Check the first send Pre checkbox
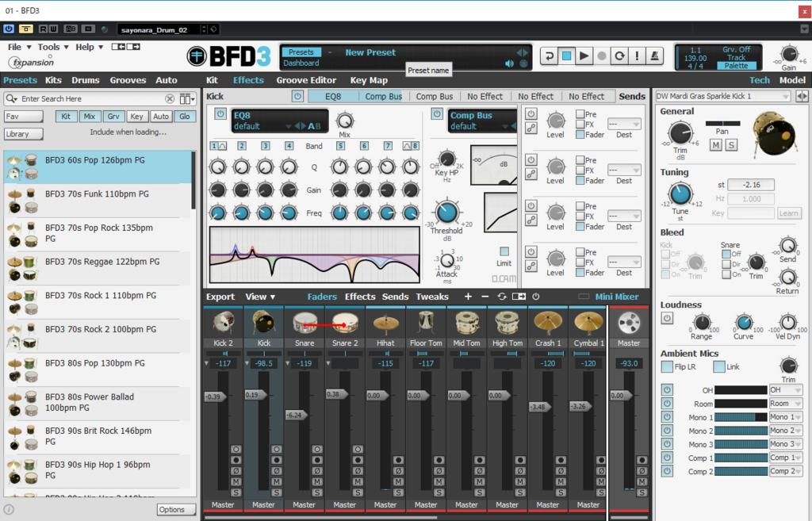The image size is (812, 521). [580, 114]
